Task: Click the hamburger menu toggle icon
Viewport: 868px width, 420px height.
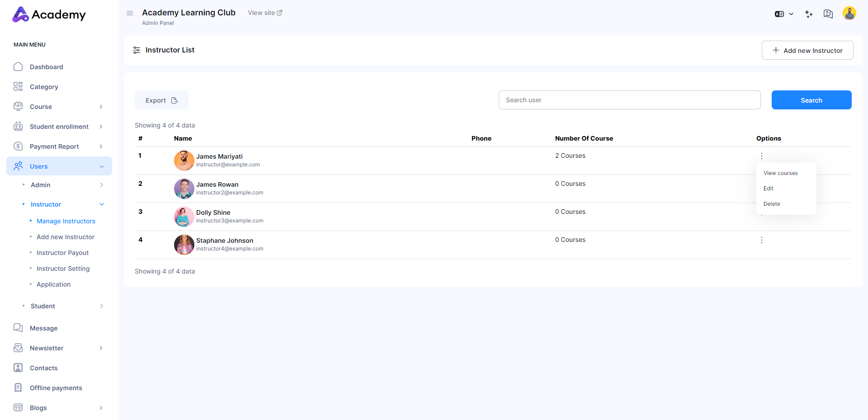Action: pyautogui.click(x=130, y=13)
